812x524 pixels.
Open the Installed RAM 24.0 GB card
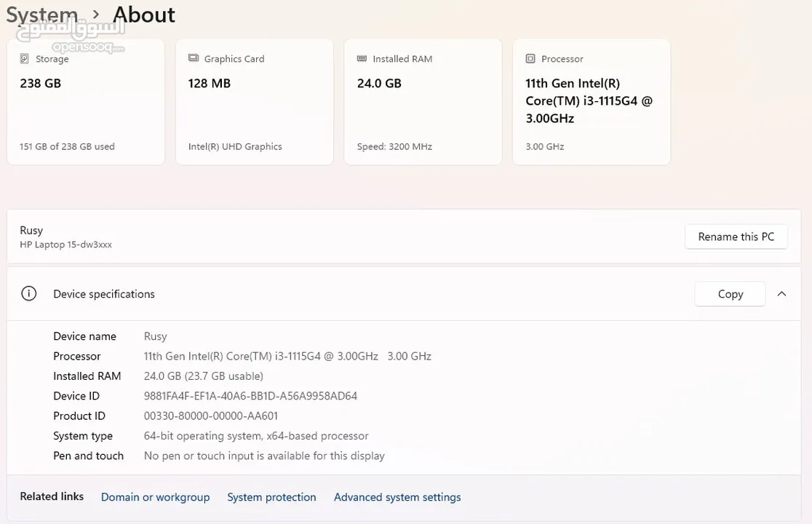[423, 102]
